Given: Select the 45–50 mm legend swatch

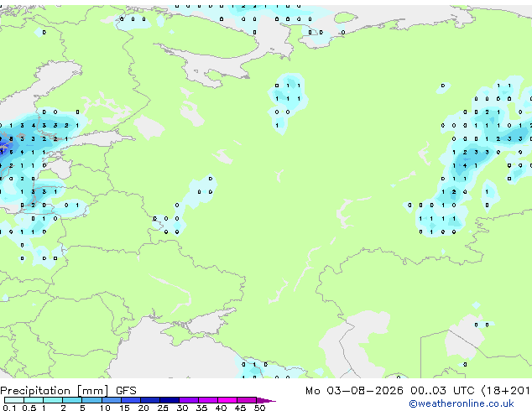Looking at the screenshot, I should (x=247, y=400).
